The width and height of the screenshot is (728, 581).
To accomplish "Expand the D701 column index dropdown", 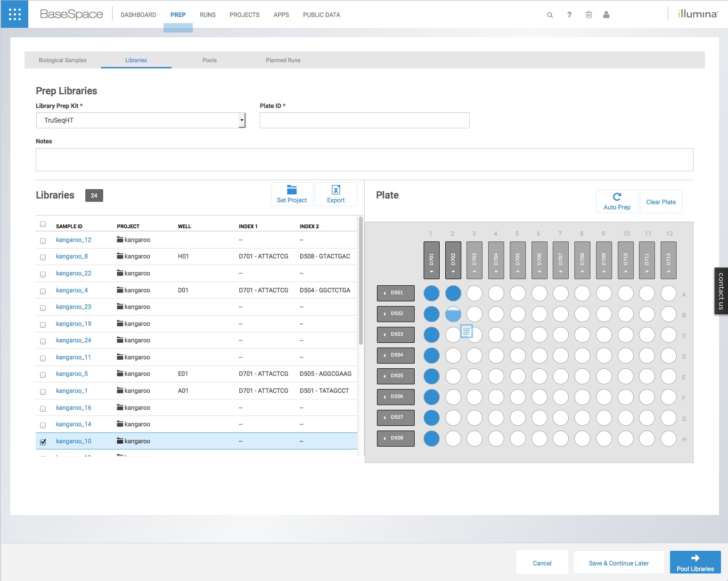I will tap(432, 260).
